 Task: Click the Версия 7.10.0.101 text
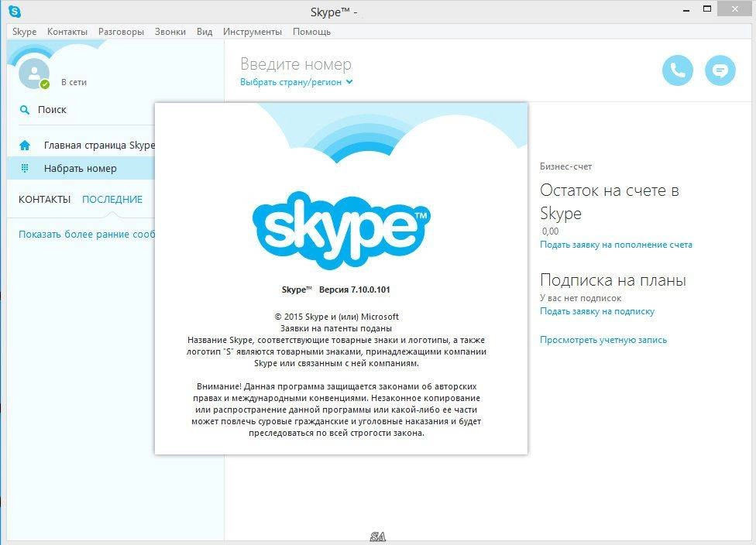coord(355,290)
